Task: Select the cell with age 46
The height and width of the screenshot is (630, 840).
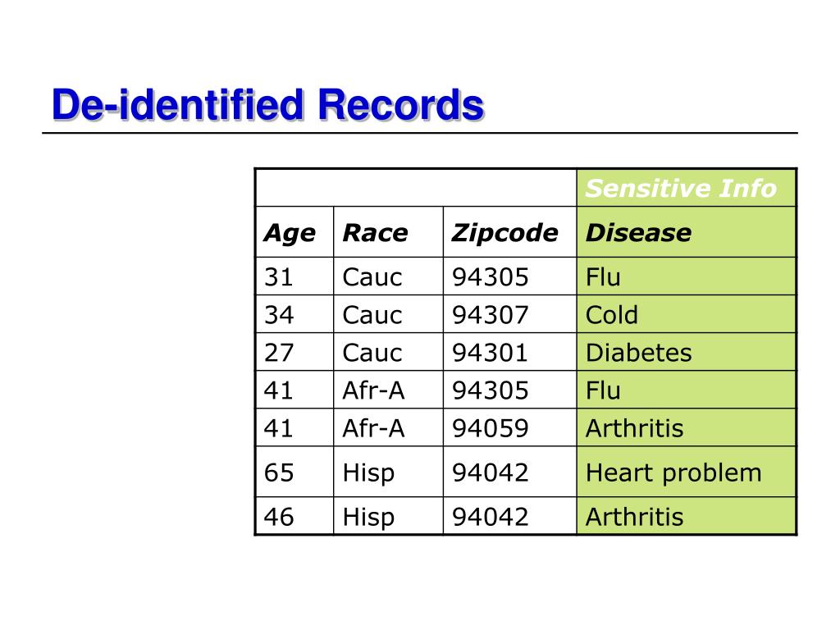Action: point(294,516)
